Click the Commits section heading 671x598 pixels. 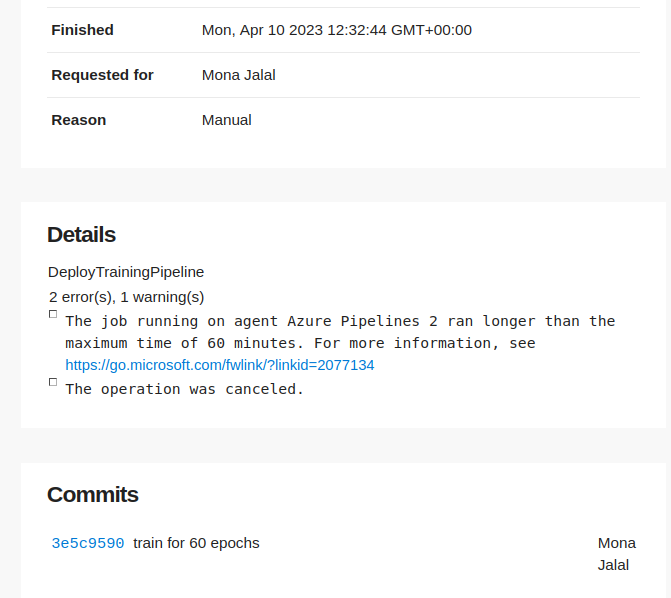92,494
